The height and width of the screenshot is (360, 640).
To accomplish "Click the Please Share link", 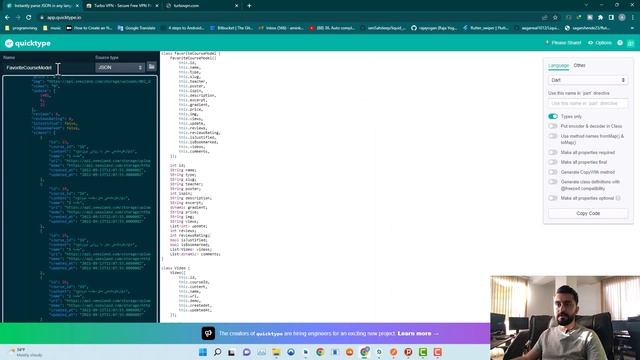I will tap(563, 43).
